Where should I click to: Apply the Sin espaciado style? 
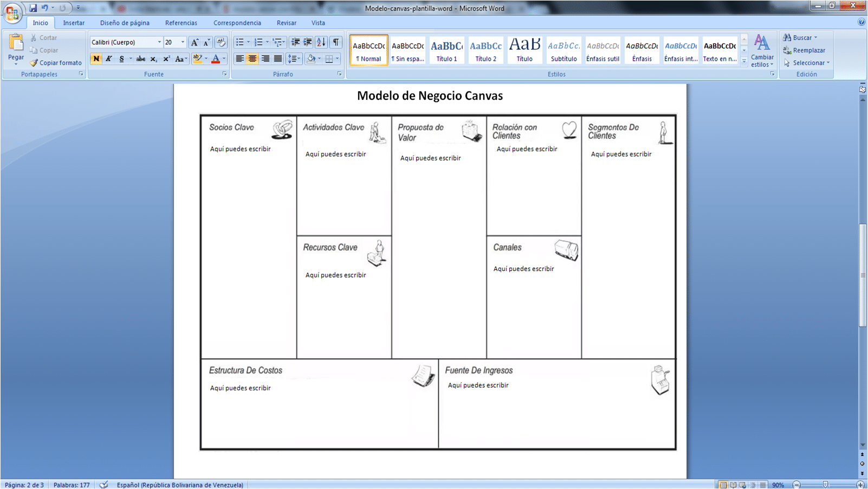click(x=407, y=50)
